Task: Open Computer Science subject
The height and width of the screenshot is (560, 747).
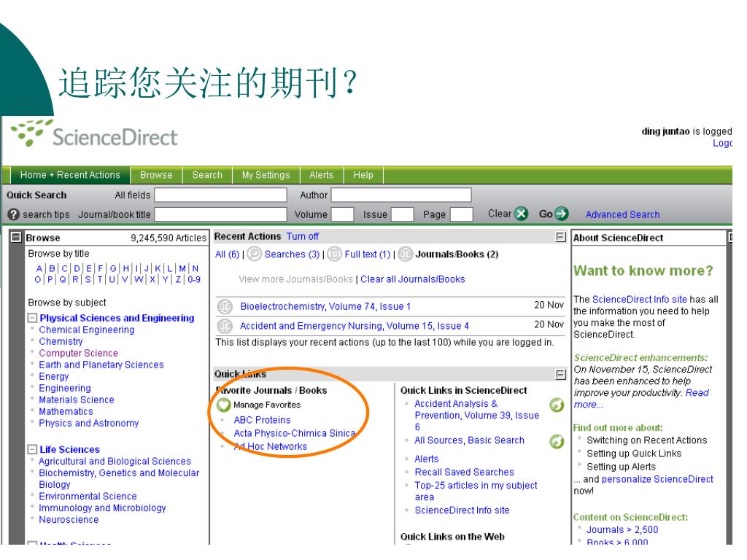Action: click(x=78, y=353)
